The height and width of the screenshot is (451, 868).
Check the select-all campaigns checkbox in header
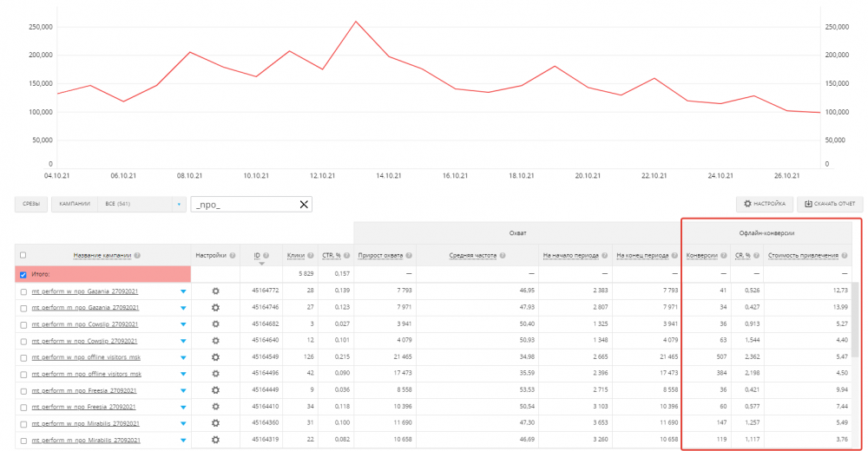coord(23,255)
